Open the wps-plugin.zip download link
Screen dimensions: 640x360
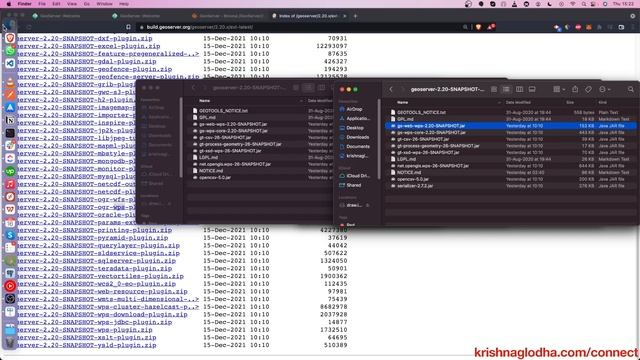pyautogui.click(x=84, y=330)
